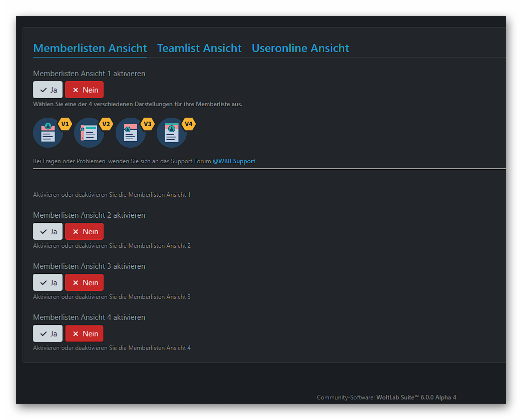Screen dimensions: 522x420
Task: Click the yellow V4 hexagon badge
Action: tap(189, 124)
